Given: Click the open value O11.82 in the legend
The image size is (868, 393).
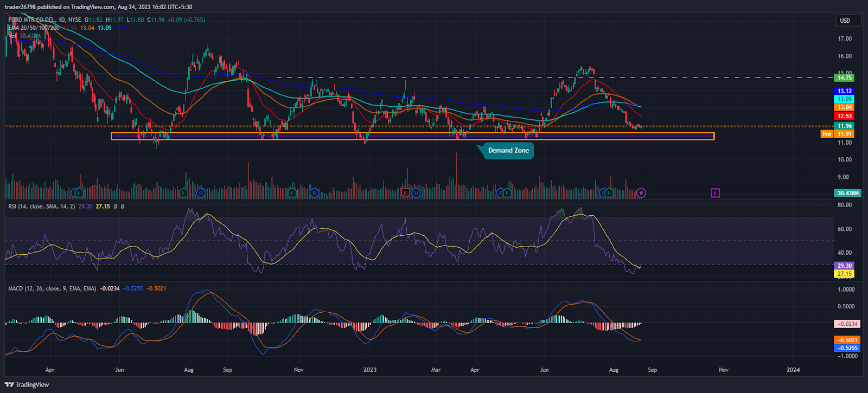Looking at the screenshot, I should (x=93, y=20).
